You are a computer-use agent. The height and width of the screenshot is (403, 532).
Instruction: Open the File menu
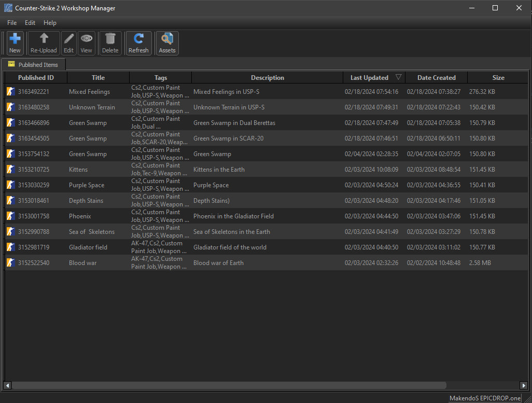(12, 23)
